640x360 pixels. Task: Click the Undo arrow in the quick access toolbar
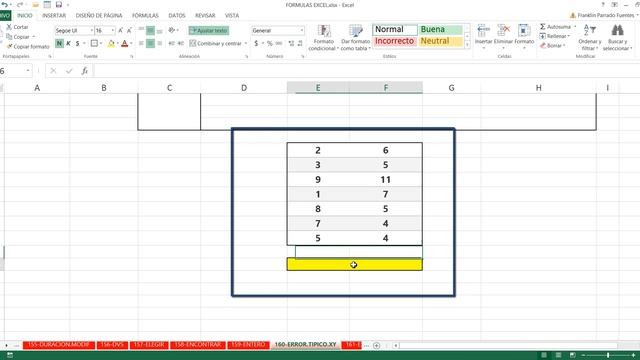[5, 5]
